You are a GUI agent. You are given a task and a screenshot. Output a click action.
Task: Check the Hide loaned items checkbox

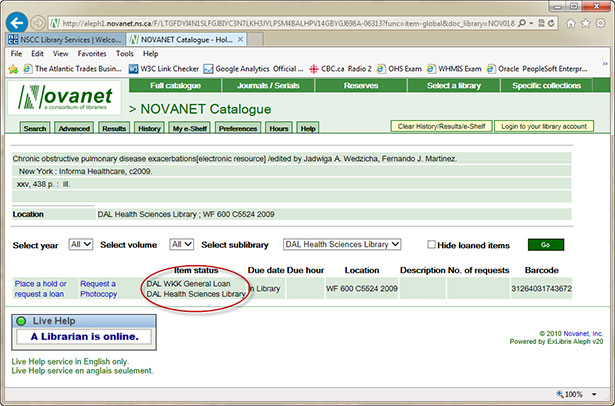432,244
